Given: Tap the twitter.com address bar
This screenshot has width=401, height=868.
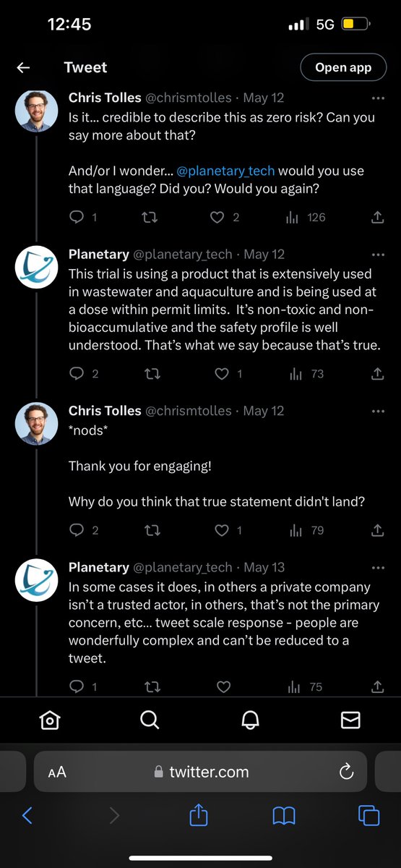Looking at the screenshot, I should [x=201, y=772].
